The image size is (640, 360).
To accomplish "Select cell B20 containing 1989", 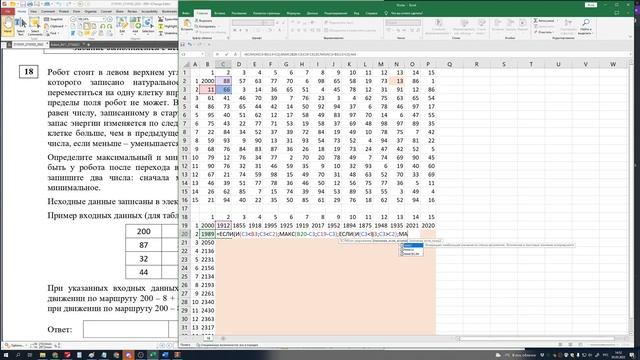I will click(207, 234).
